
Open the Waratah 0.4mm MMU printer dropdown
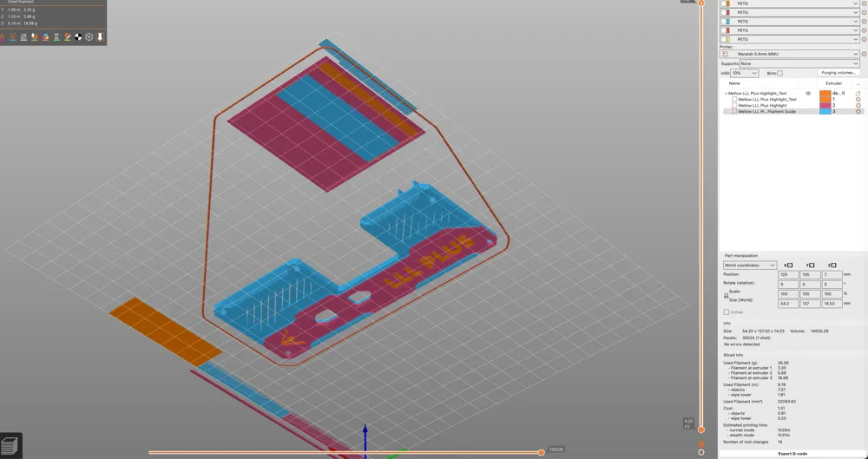coord(790,54)
